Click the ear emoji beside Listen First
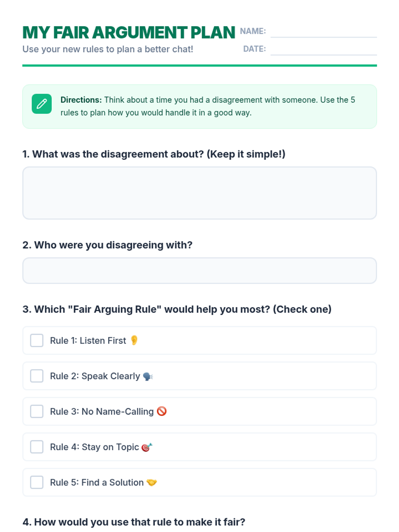Screen dimensions: 399x532 pos(134,340)
